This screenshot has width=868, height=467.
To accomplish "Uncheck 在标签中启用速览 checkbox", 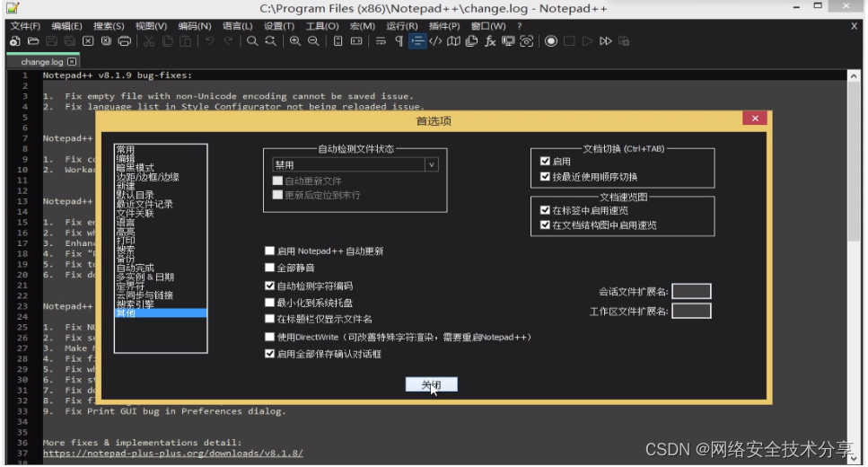I will tap(545, 210).
